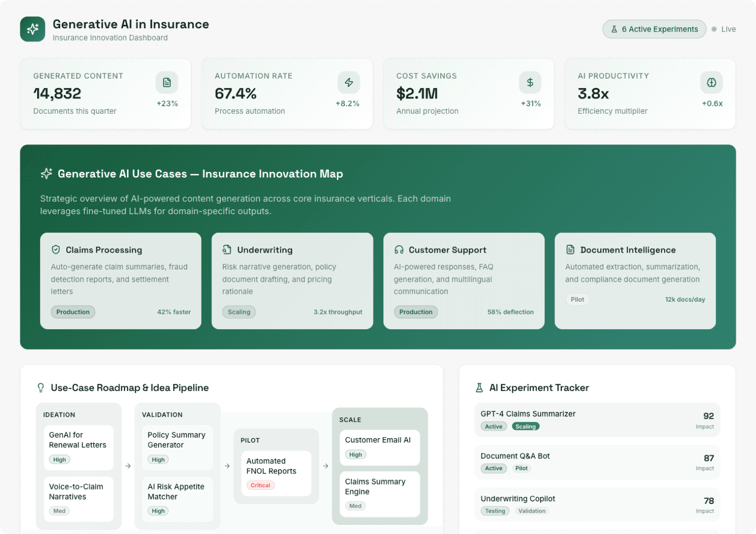This screenshot has height=534, width=756.
Task: Open the GenAI for Renewal Letters card
Action: coord(79,447)
